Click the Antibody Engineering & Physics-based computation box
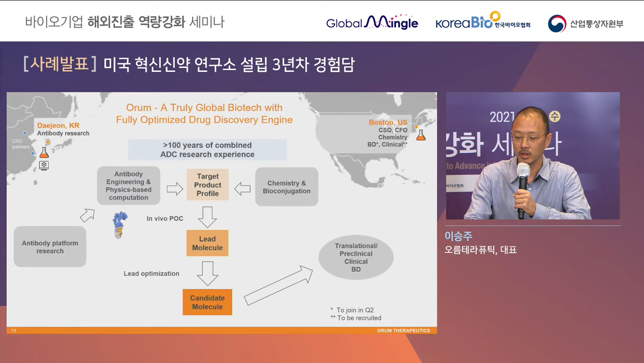Screen dimensions: 644x363 tap(129, 186)
